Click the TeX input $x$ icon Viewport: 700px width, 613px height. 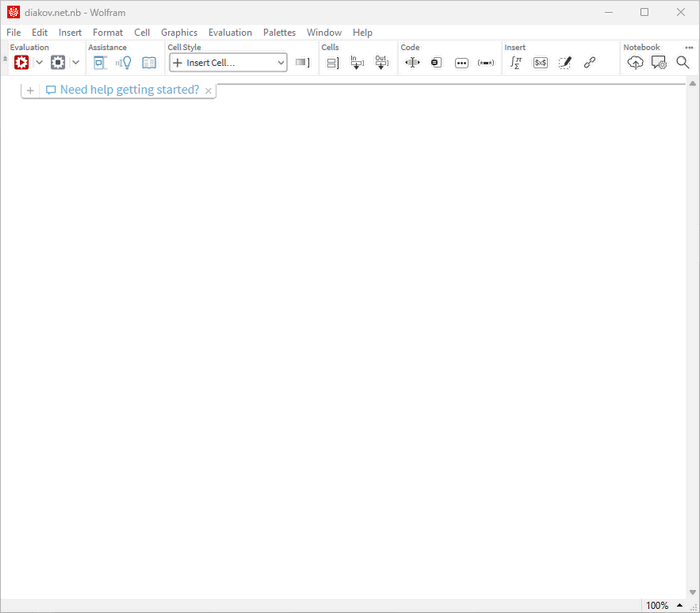pyautogui.click(x=540, y=62)
